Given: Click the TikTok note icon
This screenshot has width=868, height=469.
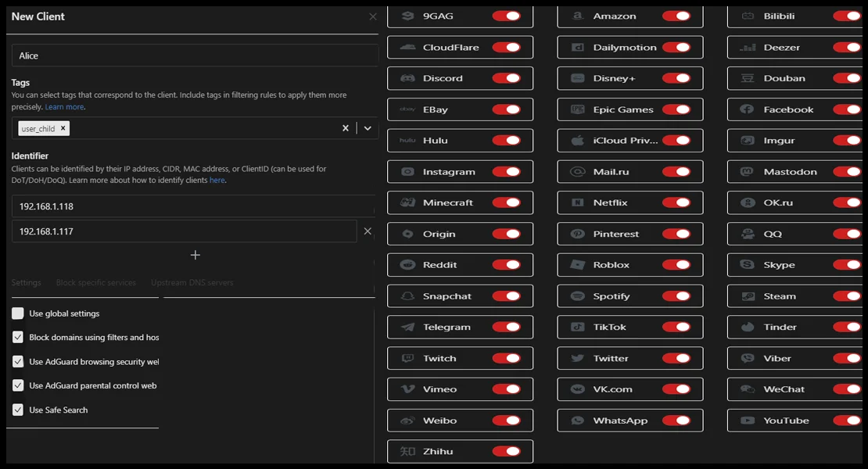Looking at the screenshot, I should (x=578, y=327).
